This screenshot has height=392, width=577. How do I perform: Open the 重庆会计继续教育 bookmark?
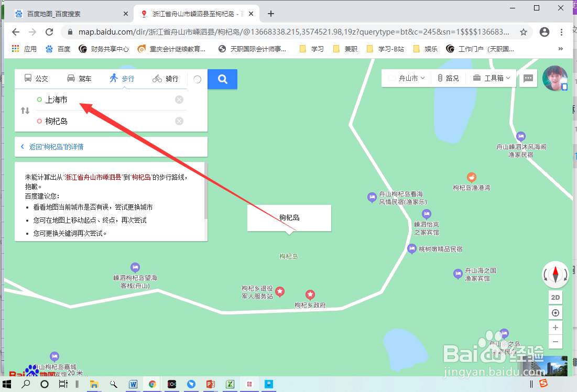coord(171,49)
